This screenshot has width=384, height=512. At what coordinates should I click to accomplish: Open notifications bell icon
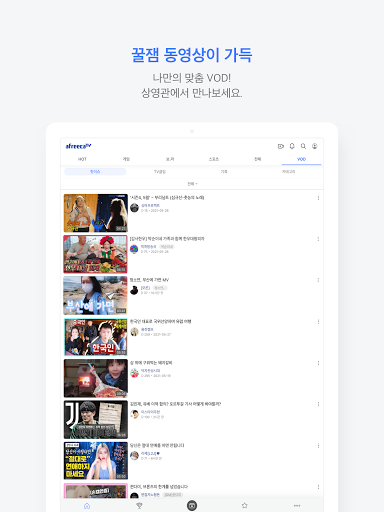[x=292, y=146]
